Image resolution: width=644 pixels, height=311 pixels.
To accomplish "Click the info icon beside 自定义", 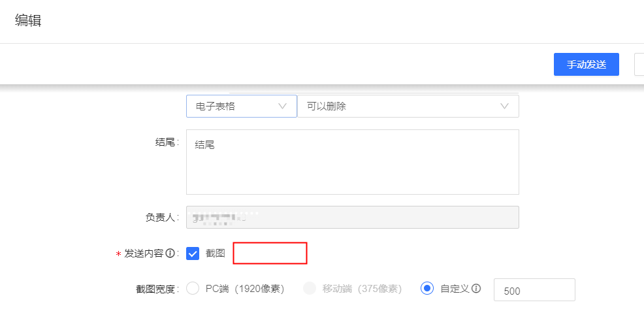I will 476,288.
